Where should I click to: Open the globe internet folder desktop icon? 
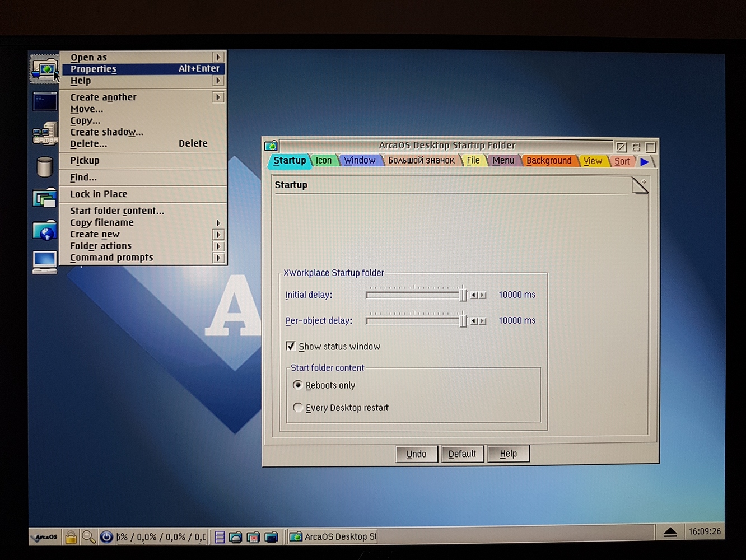(45, 230)
